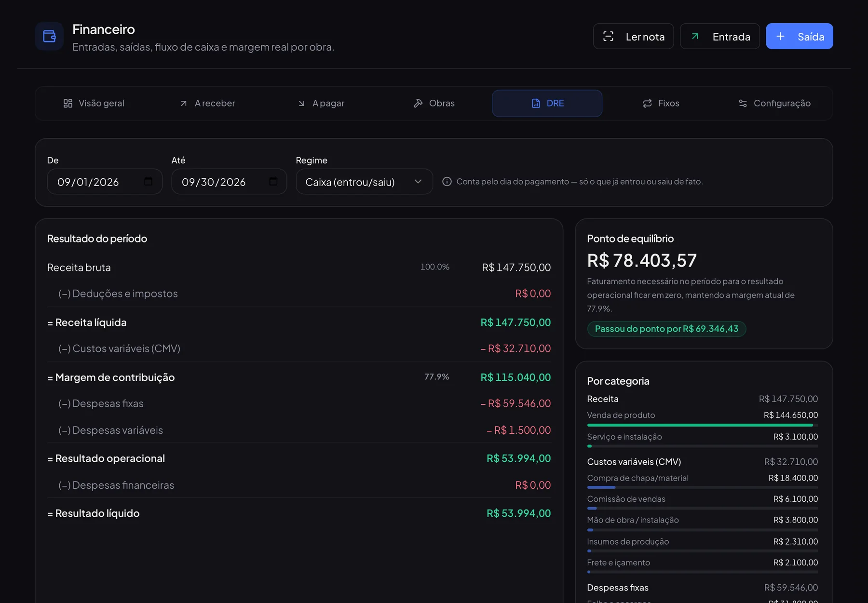The height and width of the screenshot is (603, 868).
Task: Click the Até date field 09/30/2026
Action: tap(229, 182)
